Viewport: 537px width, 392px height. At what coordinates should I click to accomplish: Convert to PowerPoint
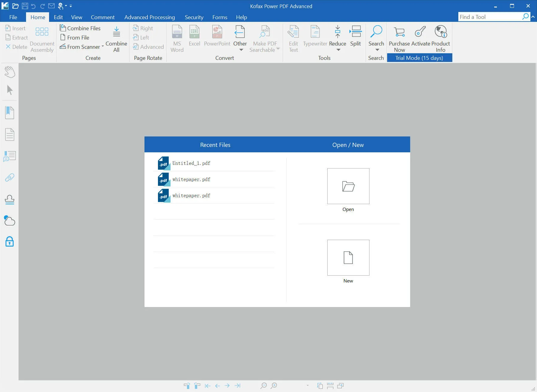[x=217, y=36]
